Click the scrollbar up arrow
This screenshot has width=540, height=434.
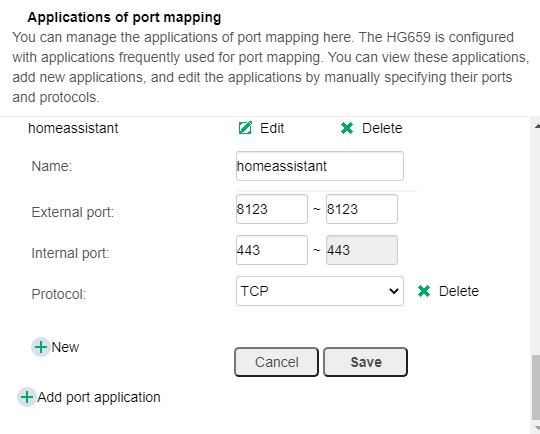pyautogui.click(x=537, y=126)
